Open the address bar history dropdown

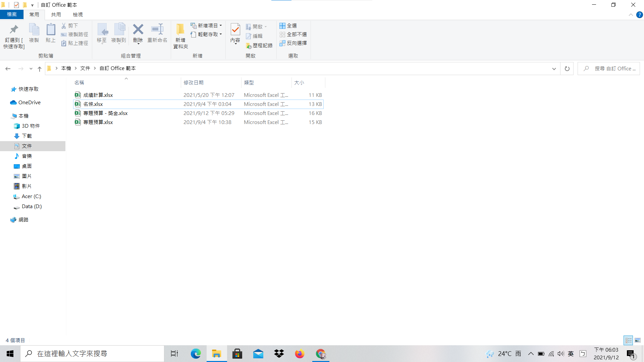coord(554,69)
